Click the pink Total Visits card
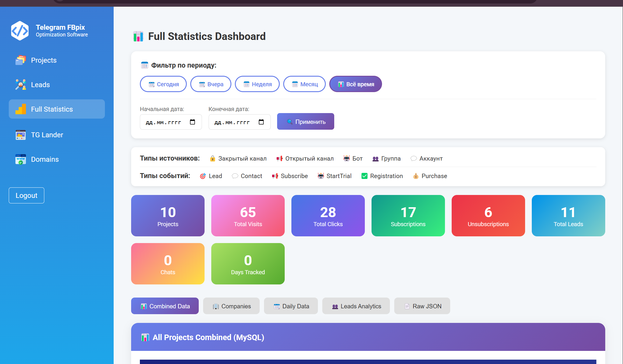Screen dimensions: 623x364 click(248, 216)
